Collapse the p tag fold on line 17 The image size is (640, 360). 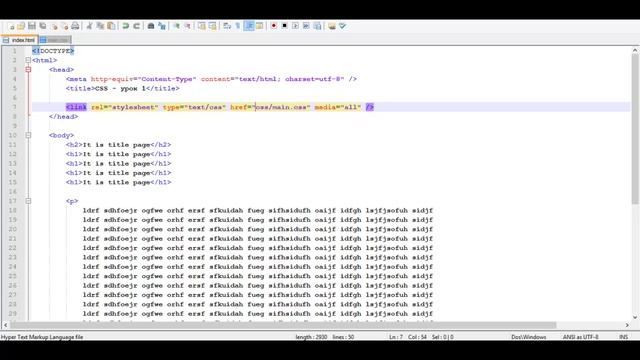[28, 201]
